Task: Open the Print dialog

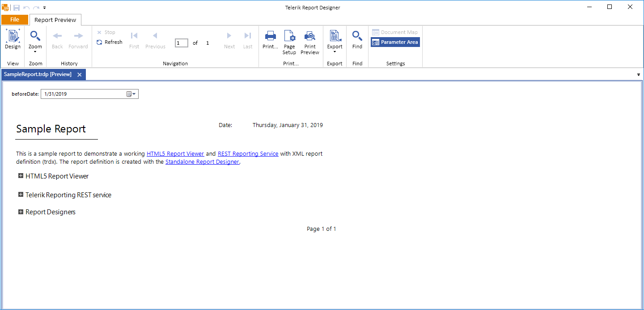Action: (270, 40)
